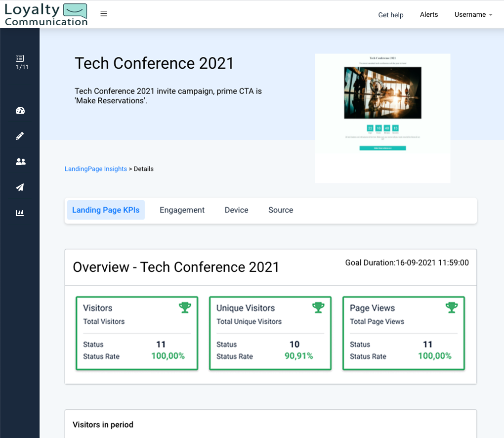Click the campaign pager icon showing 1/11
This screenshot has width=504, height=438.
coord(20,62)
